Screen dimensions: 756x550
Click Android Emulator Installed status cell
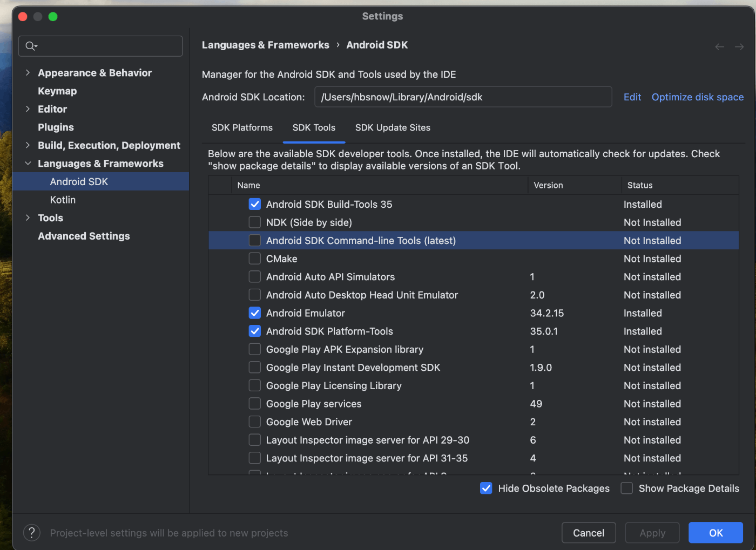pos(643,313)
